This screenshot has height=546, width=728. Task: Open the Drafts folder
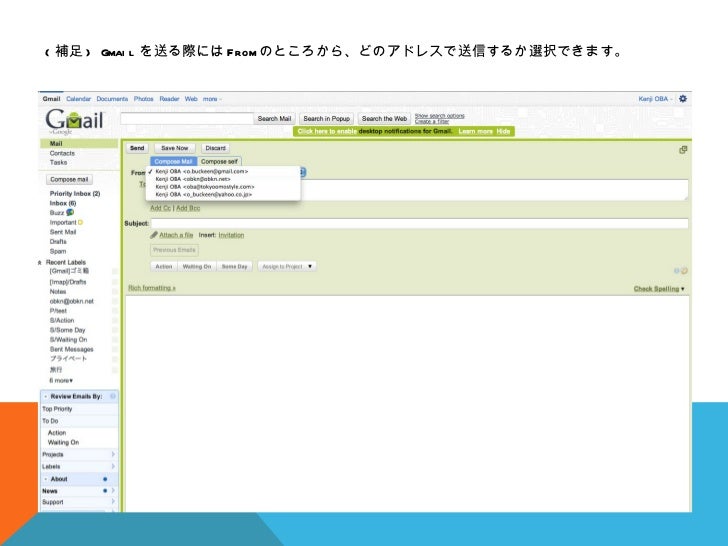tap(58, 242)
